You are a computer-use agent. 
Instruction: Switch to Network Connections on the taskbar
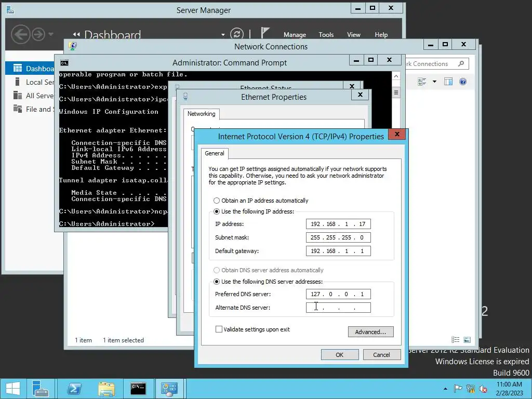(169, 389)
